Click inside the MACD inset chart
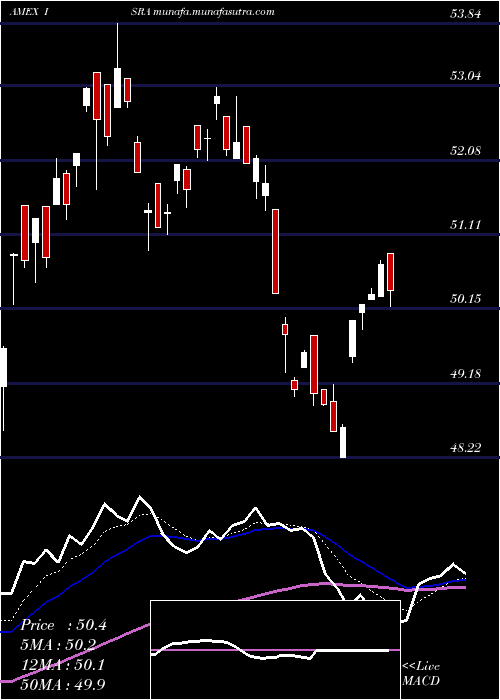This screenshot has height=700, width=500. coord(275,650)
